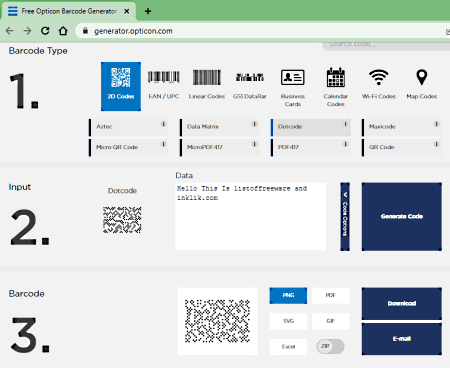Click the generator.opticon.com address bar
The width and height of the screenshot is (450, 368).
pyautogui.click(x=263, y=31)
